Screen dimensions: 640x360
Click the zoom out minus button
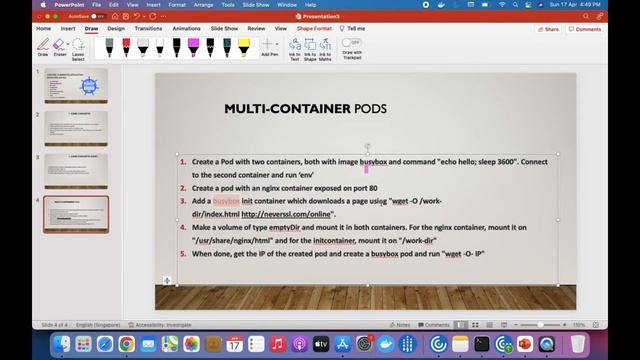516,325
